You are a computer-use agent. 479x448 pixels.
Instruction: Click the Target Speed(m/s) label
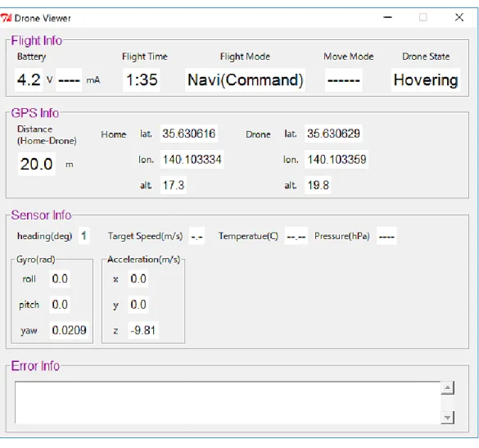[x=145, y=236]
